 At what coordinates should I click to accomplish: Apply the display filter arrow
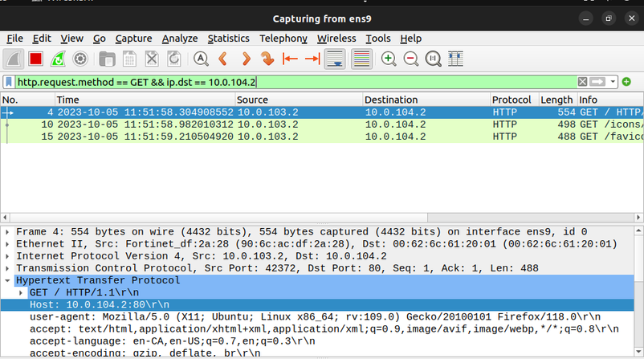597,82
